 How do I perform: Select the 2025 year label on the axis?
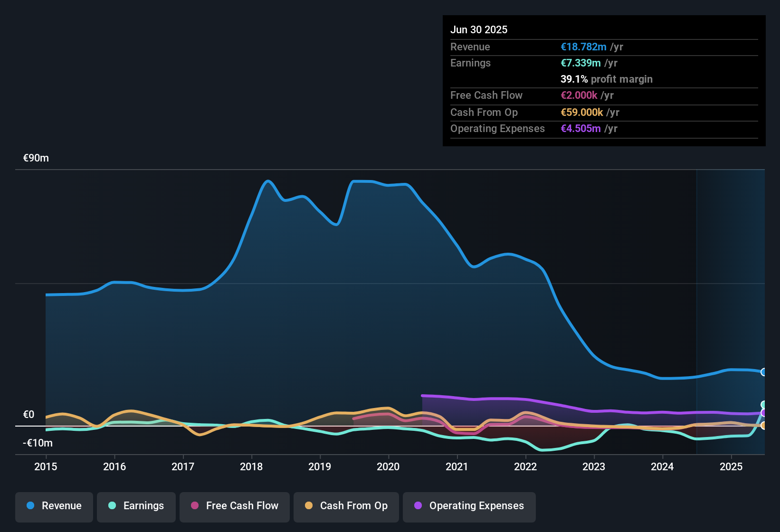point(731,467)
